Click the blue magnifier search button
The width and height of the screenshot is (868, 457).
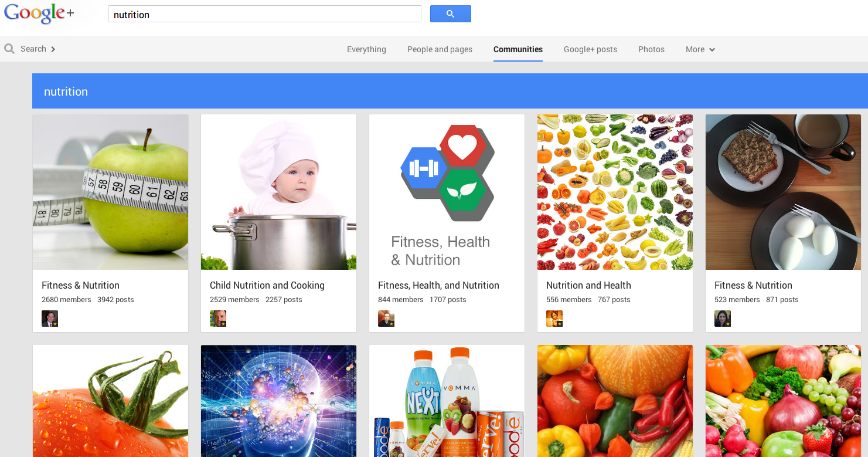(450, 14)
